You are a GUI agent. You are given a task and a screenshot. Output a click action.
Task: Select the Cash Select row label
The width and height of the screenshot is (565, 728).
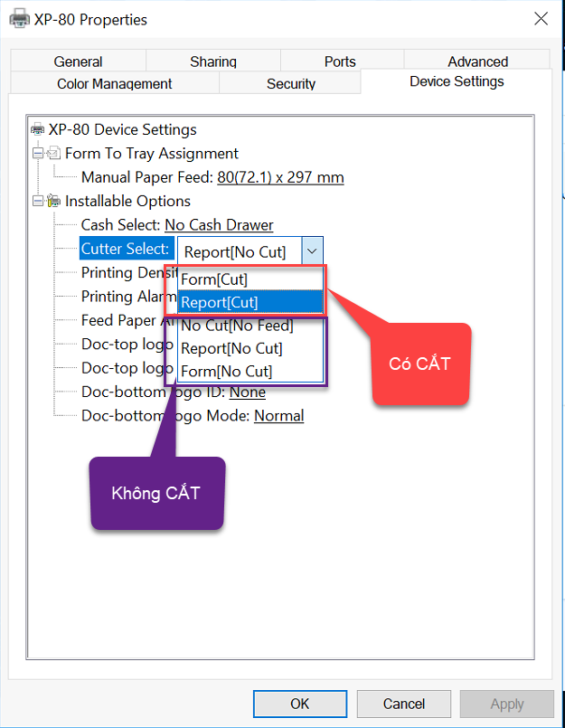click(x=121, y=224)
